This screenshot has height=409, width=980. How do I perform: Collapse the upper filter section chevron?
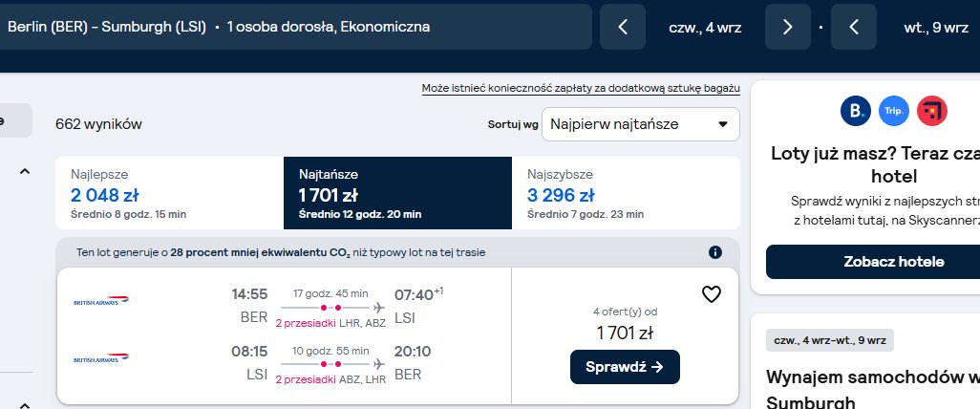pos(25,171)
